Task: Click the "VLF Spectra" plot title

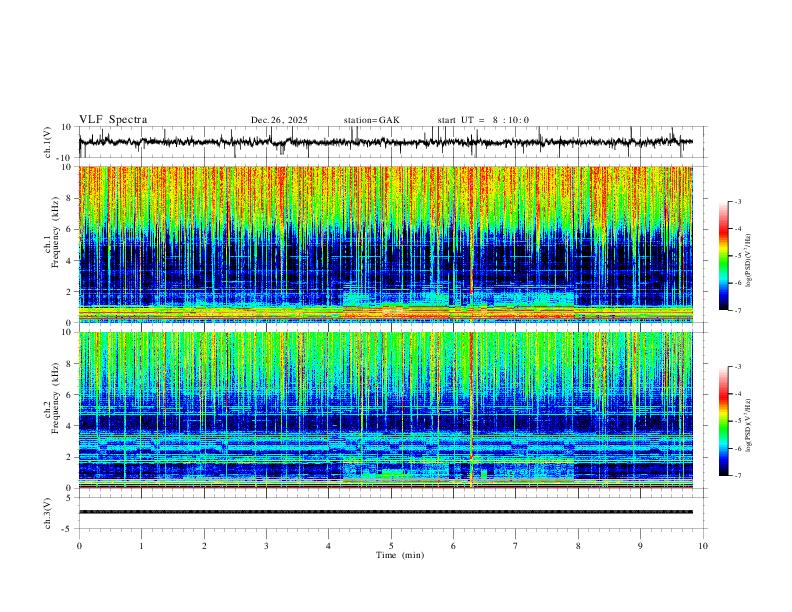Action: pos(113,120)
